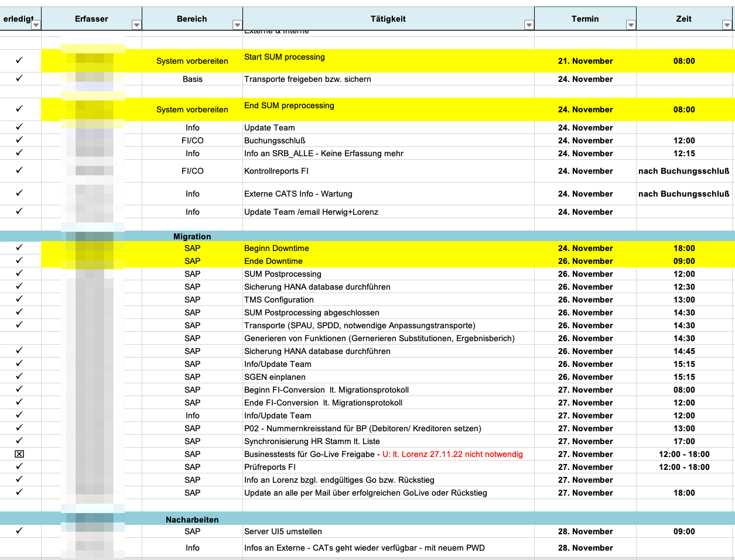Click the '12:30' time cell
This screenshot has width=735, height=560.
click(684, 287)
